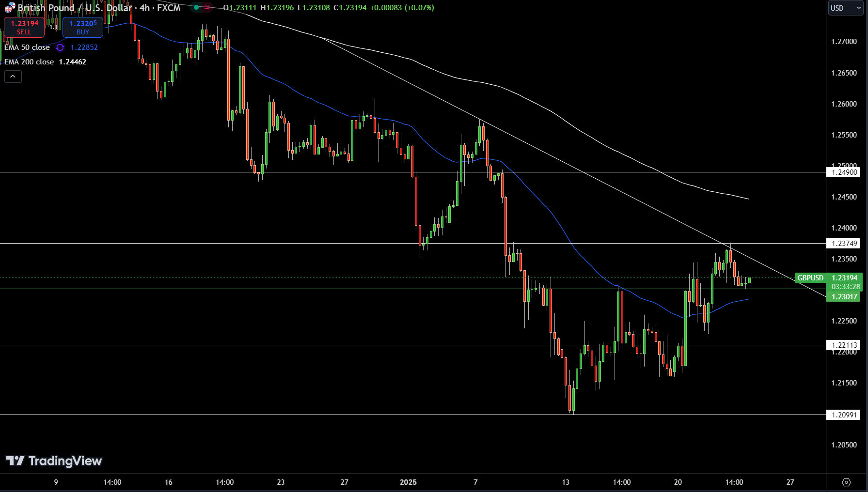Click the 20 date label on time axis
This screenshot has width=868, height=492.
(x=678, y=482)
